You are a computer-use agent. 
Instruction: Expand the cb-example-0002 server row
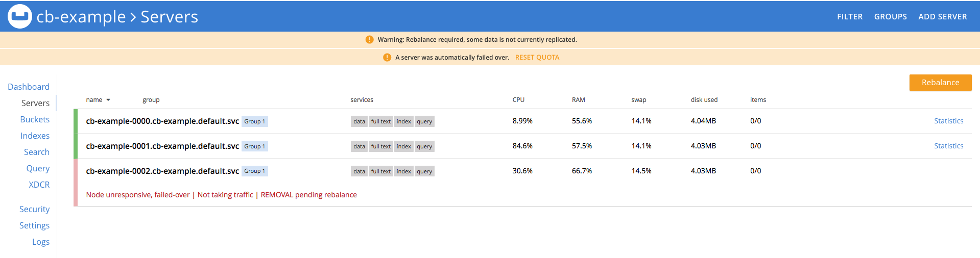[162, 171]
